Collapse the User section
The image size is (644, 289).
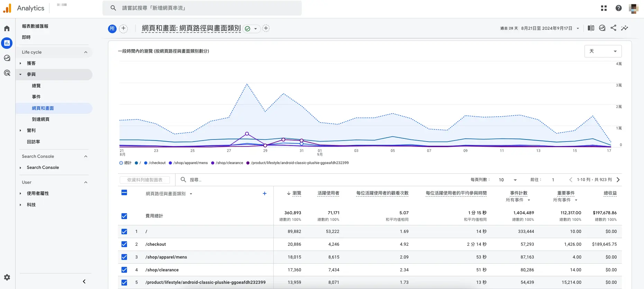[x=86, y=182]
